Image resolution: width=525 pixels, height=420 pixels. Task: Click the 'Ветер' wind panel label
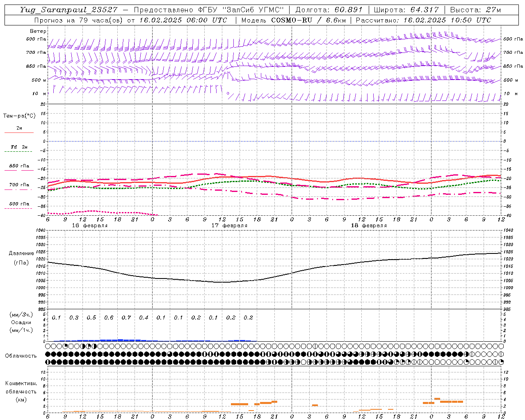[x=38, y=31]
